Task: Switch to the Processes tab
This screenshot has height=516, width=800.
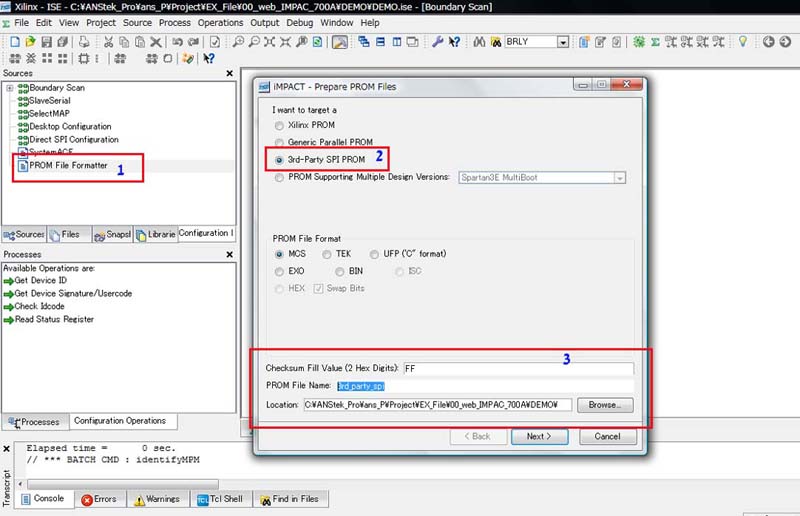Action: pyautogui.click(x=35, y=422)
